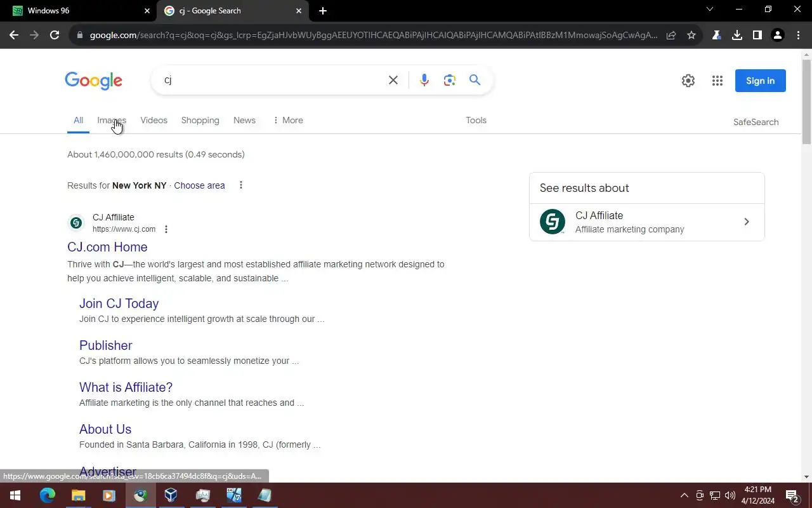
Task: Open options next to Choose area
Action: 241,185
